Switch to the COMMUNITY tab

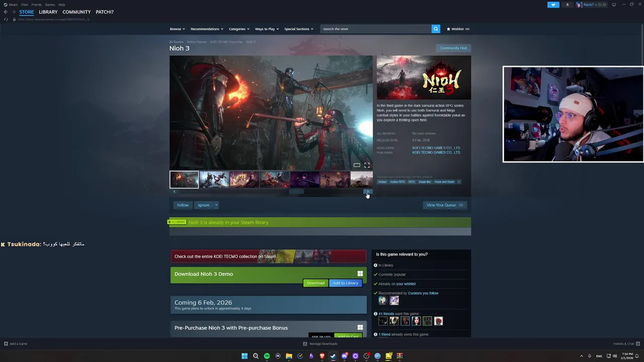pos(76,12)
